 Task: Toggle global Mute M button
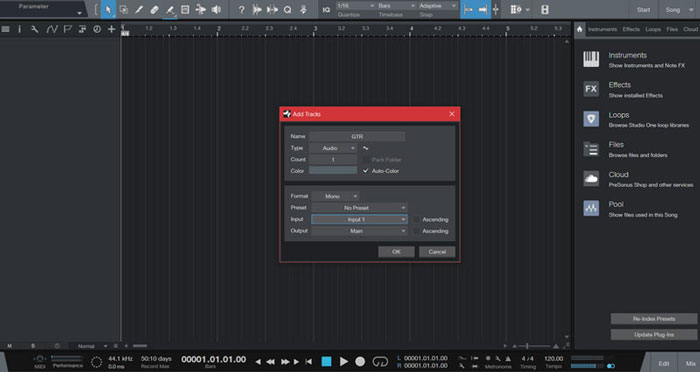9,346
